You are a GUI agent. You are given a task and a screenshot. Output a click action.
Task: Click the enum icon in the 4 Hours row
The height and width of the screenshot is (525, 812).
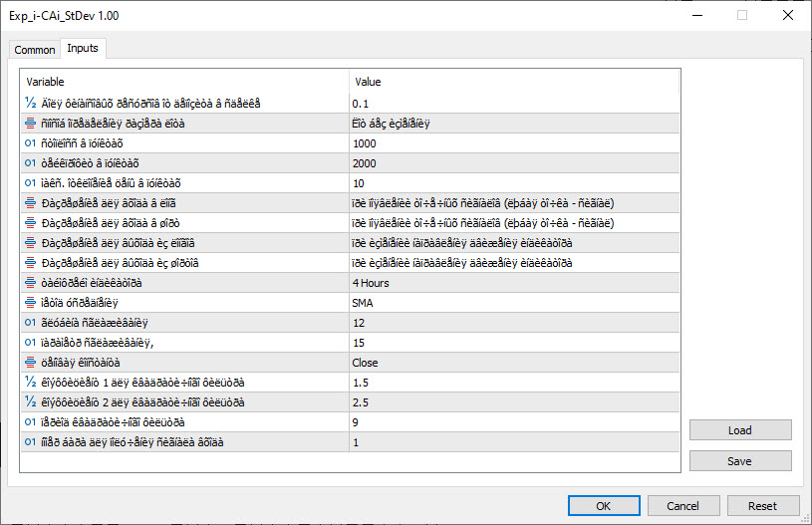30,283
